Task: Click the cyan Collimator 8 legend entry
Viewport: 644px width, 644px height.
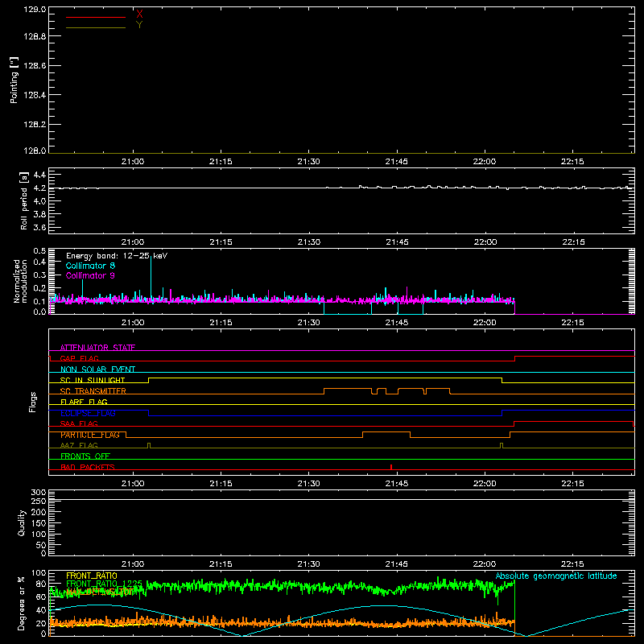Action: point(90,266)
